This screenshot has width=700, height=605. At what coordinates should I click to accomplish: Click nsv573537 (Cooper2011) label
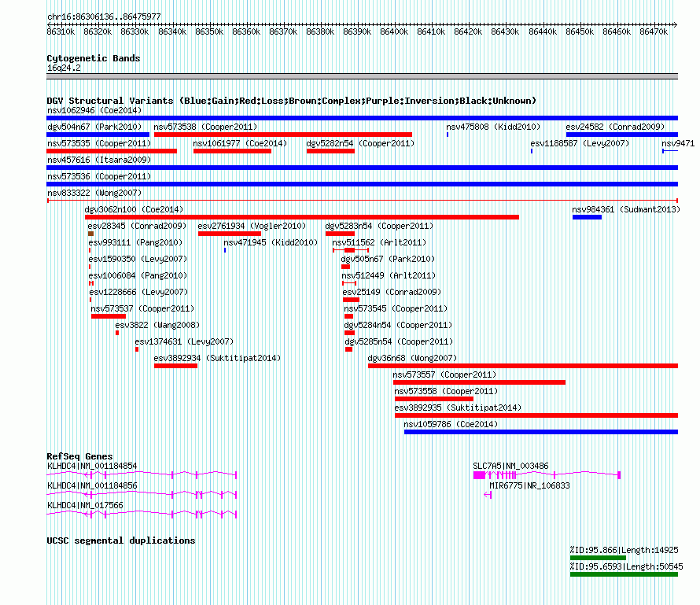142,308
